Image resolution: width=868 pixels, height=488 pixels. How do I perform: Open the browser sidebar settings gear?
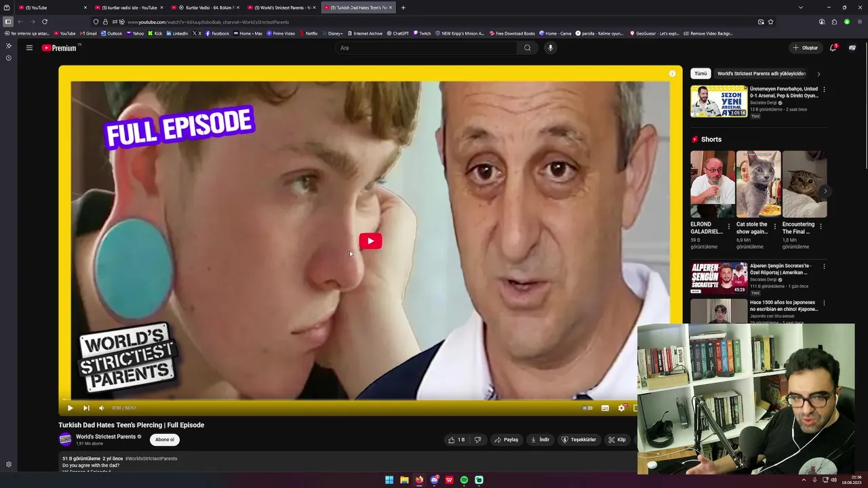pos(8,464)
